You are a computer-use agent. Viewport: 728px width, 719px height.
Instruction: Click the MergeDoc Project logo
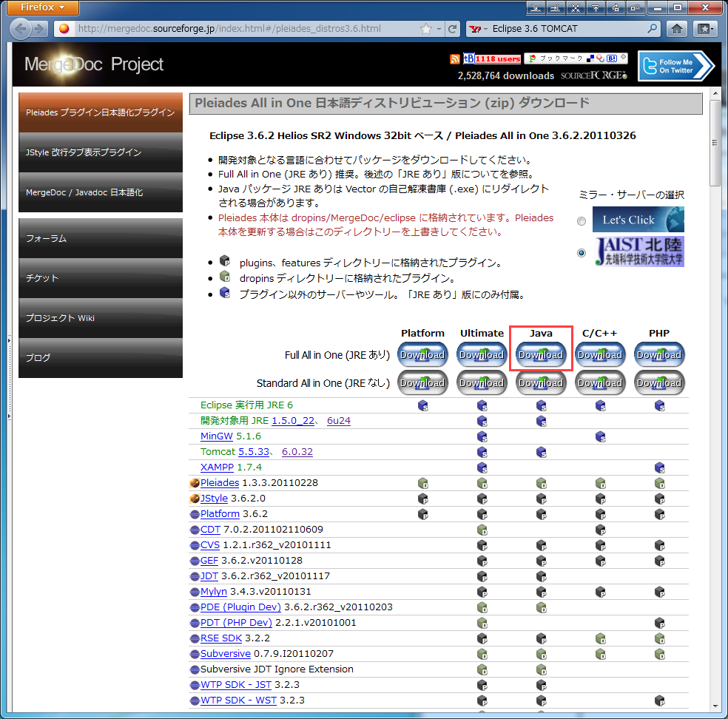[94, 64]
